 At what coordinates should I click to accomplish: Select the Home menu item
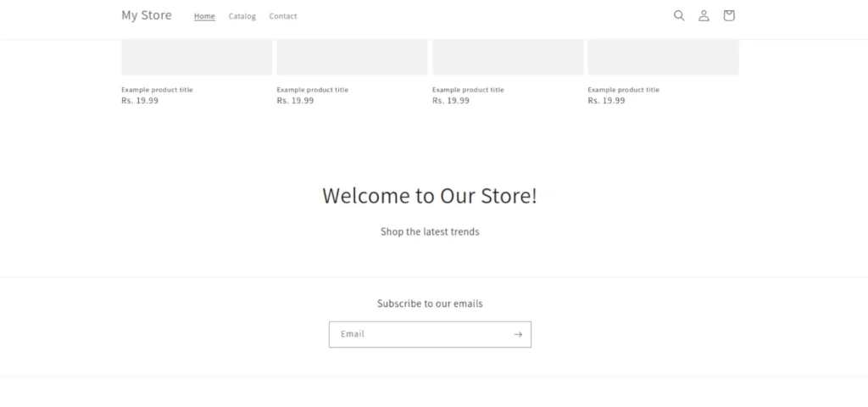click(204, 16)
